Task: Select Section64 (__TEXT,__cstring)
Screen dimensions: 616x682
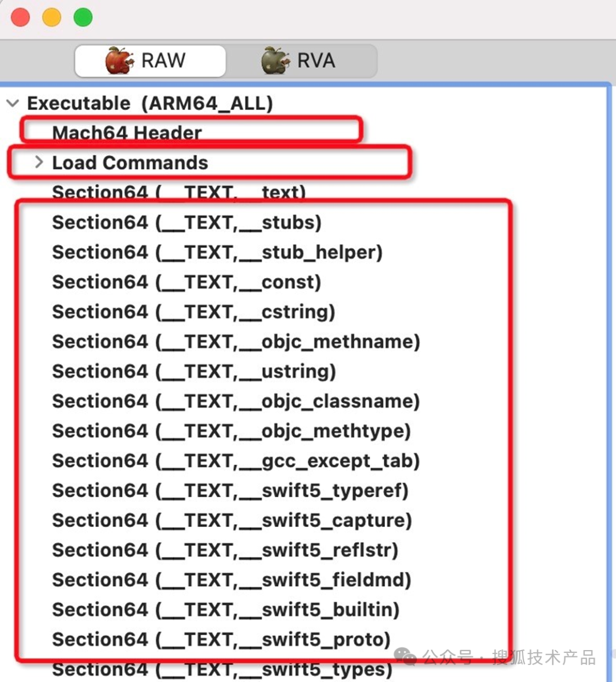Action: pyautogui.click(x=193, y=312)
